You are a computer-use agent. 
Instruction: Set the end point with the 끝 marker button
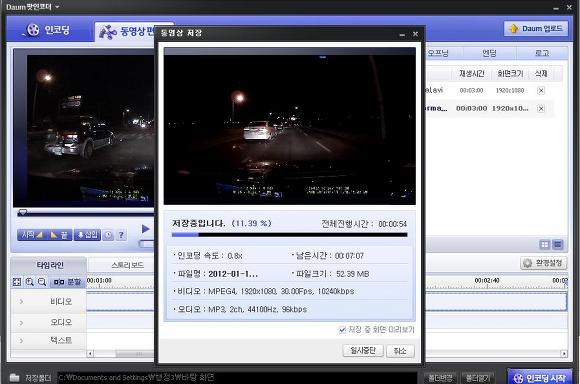tap(59, 235)
